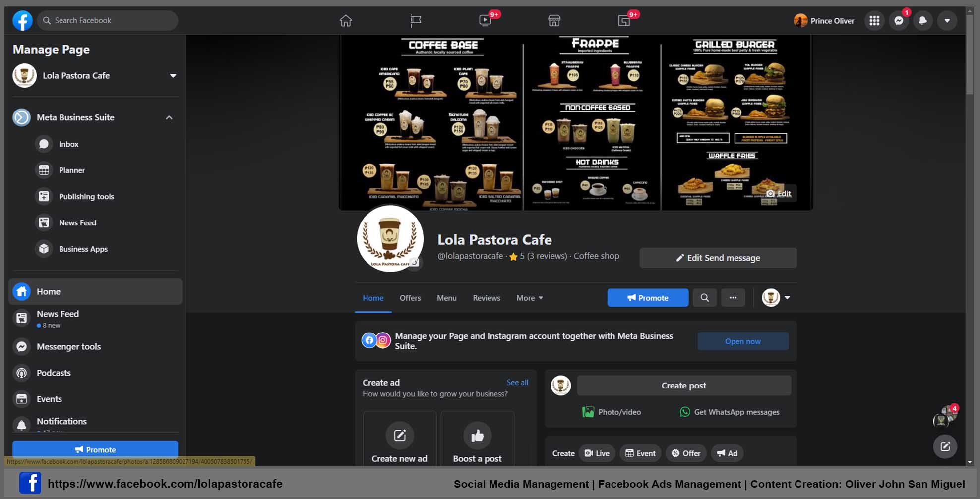Update profile picture via camera icon
The image size is (980, 499).
click(x=415, y=262)
